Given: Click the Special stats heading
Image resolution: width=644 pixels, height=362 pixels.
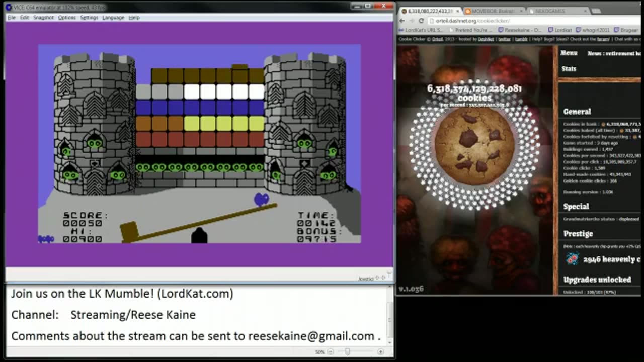Looking at the screenshot, I should point(576,207).
